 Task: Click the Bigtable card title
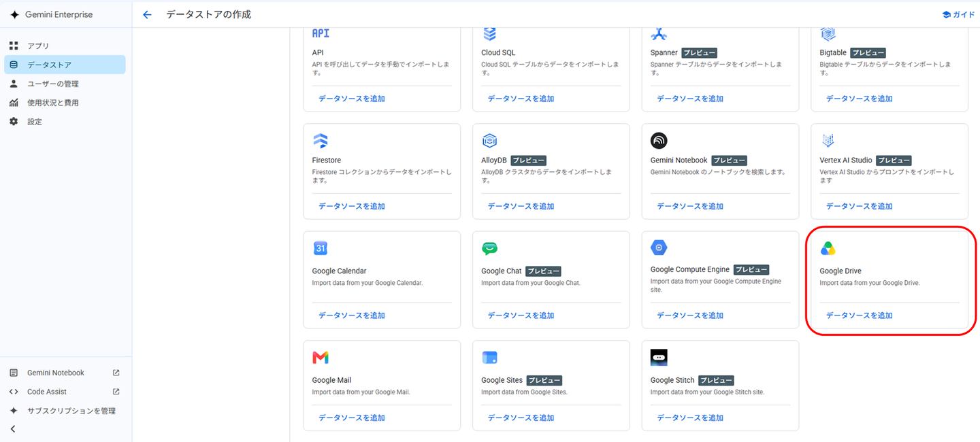[x=834, y=53]
